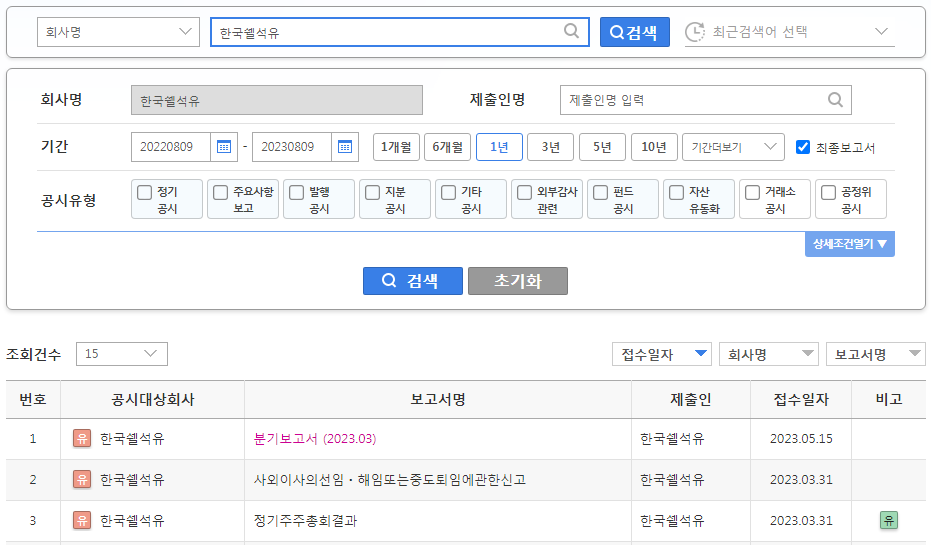931x545 pixels.
Task: Sort by 접수일자
Action: [662, 354]
